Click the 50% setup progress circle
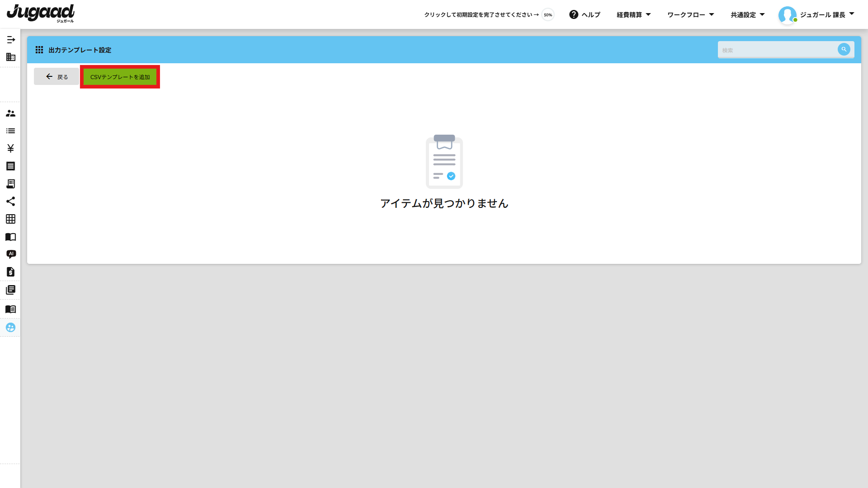This screenshot has height=488, width=868. [x=548, y=15]
